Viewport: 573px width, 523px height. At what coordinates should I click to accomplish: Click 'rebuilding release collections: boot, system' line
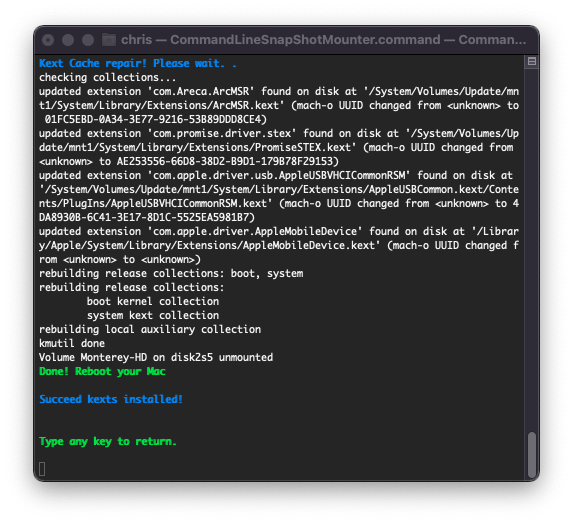(x=171, y=273)
